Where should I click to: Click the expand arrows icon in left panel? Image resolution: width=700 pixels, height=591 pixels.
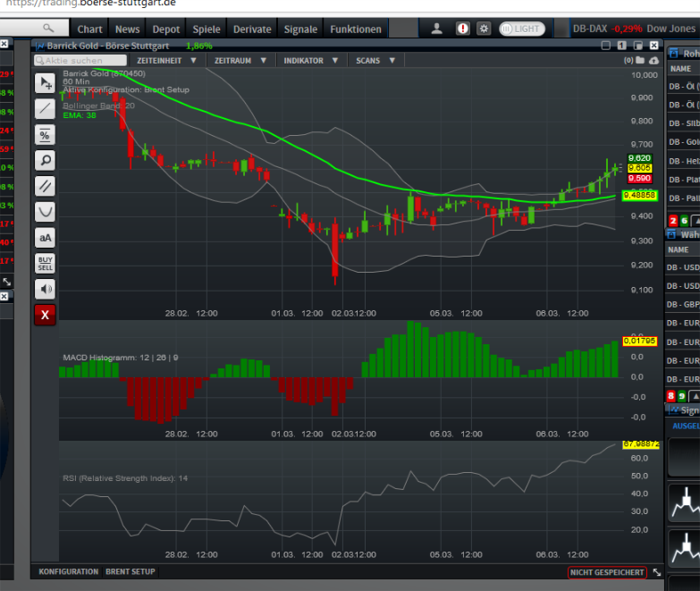pyautogui.click(x=6, y=282)
